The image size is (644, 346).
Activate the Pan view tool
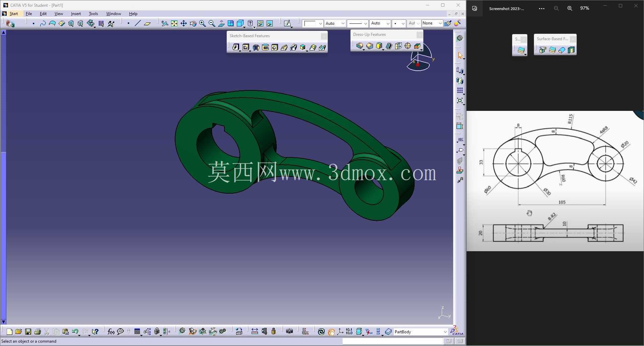(x=183, y=23)
